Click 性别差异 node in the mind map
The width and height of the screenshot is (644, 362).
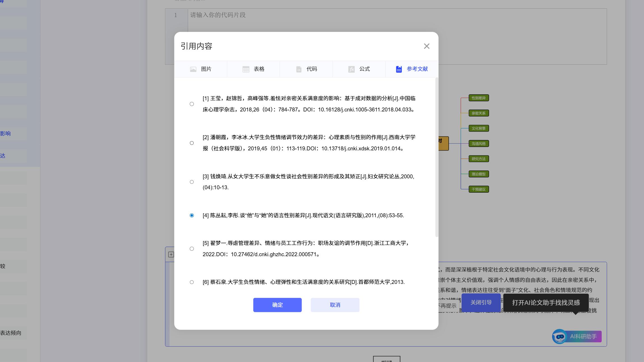pyautogui.click(x=478, y=98)
